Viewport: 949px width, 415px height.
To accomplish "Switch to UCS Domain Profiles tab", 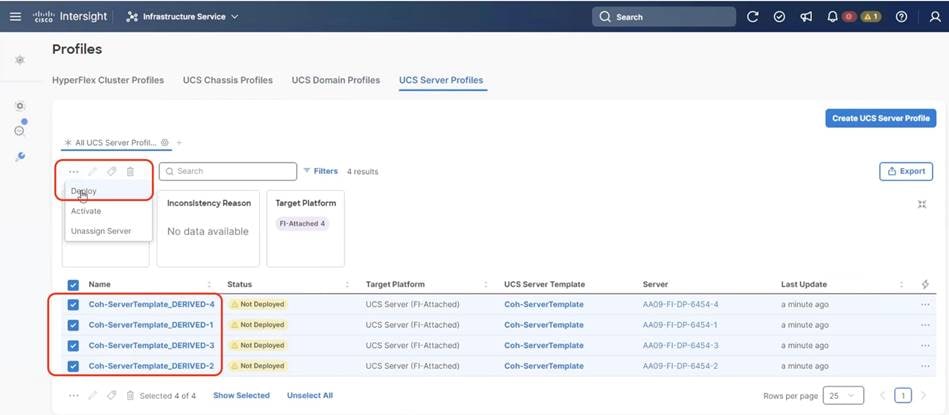I will [335, 80].
